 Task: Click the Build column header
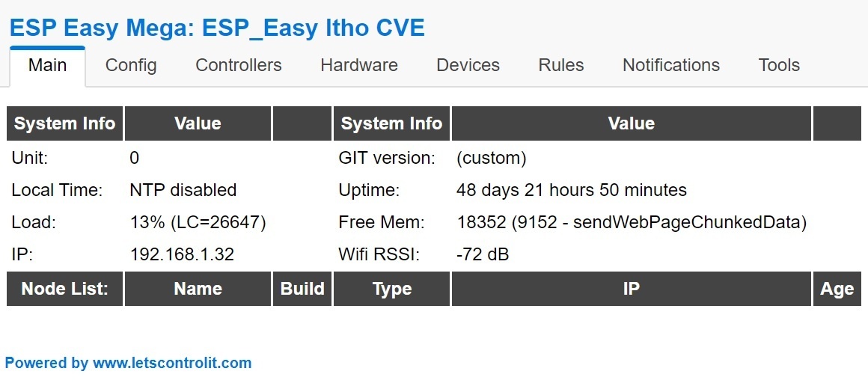302,289
